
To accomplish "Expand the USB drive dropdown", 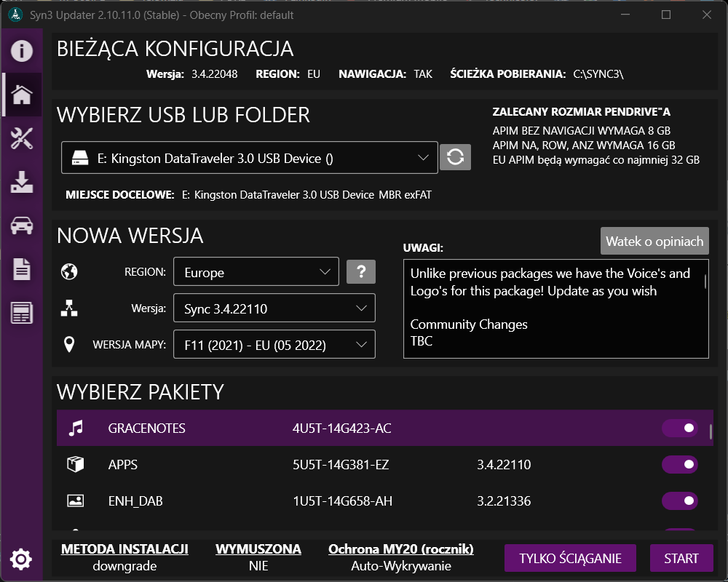I will [249, 158].
